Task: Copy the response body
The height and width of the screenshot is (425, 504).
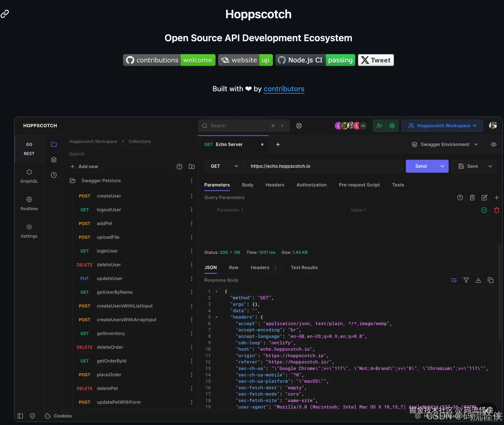Action: 490,280
